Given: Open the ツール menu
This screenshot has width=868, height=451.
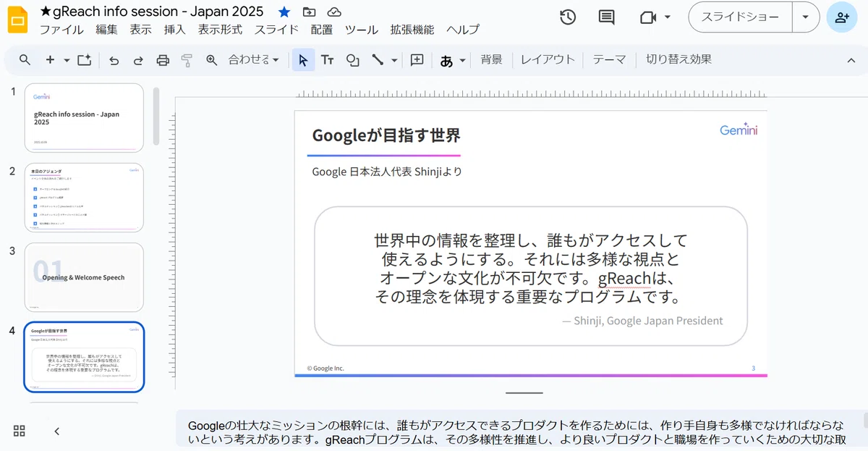Looking at the screenshot, I should pos(362,30).
